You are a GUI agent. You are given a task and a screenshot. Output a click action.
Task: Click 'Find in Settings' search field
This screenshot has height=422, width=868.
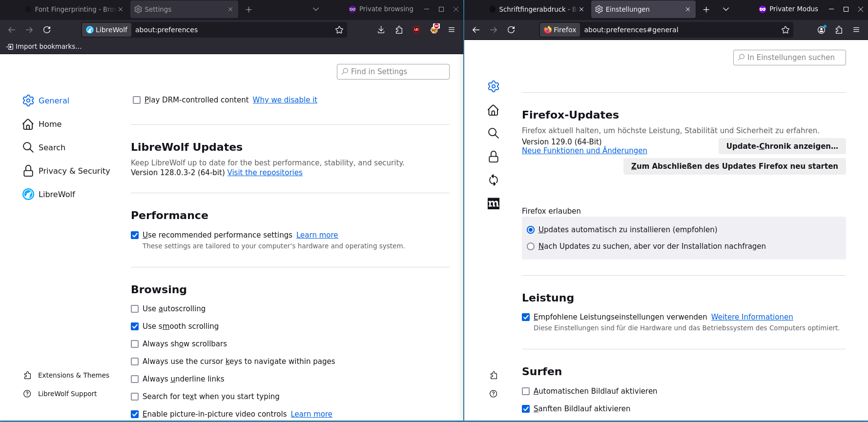(x=393, y=71)
